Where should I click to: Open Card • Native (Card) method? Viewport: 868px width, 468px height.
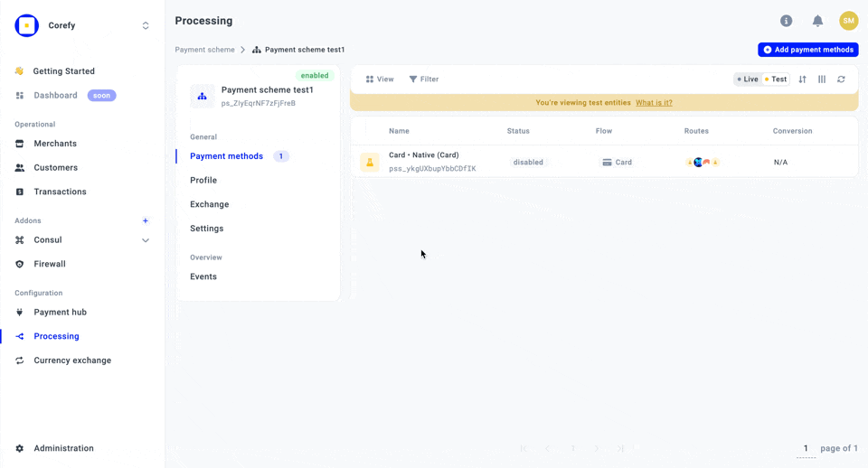click(x=424, y=155)
